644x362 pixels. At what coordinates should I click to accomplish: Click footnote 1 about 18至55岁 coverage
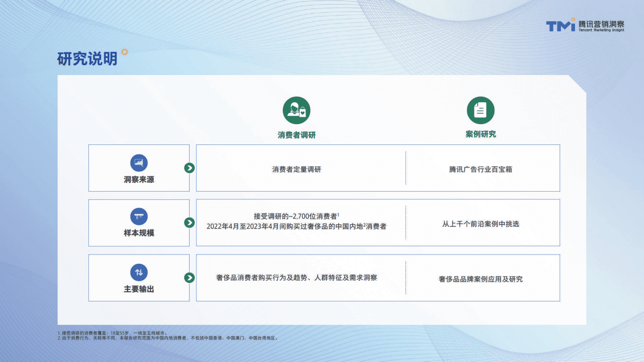tap(112, 333)
